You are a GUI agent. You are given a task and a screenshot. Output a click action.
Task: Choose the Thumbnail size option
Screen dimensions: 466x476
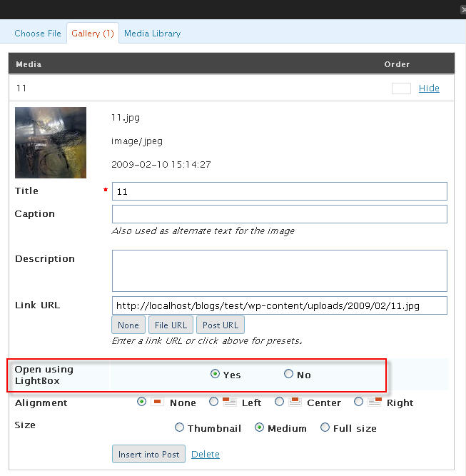pyautogui.click(x=179, y=427)
